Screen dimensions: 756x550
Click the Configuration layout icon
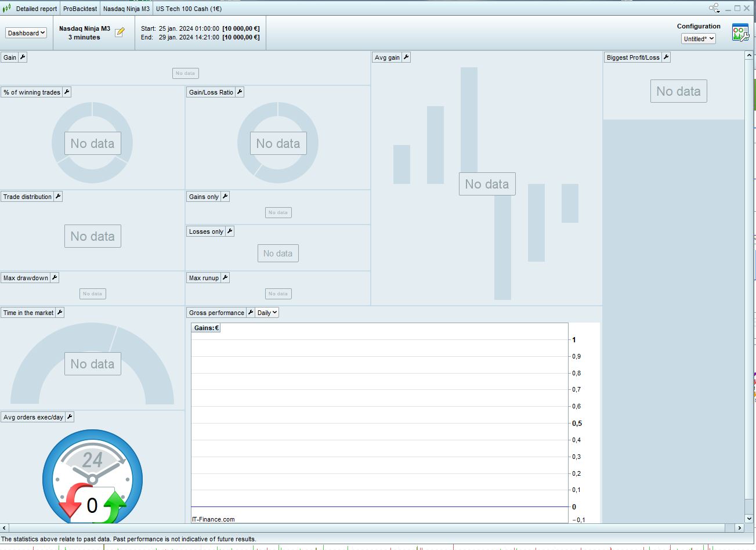click(740, 32)
